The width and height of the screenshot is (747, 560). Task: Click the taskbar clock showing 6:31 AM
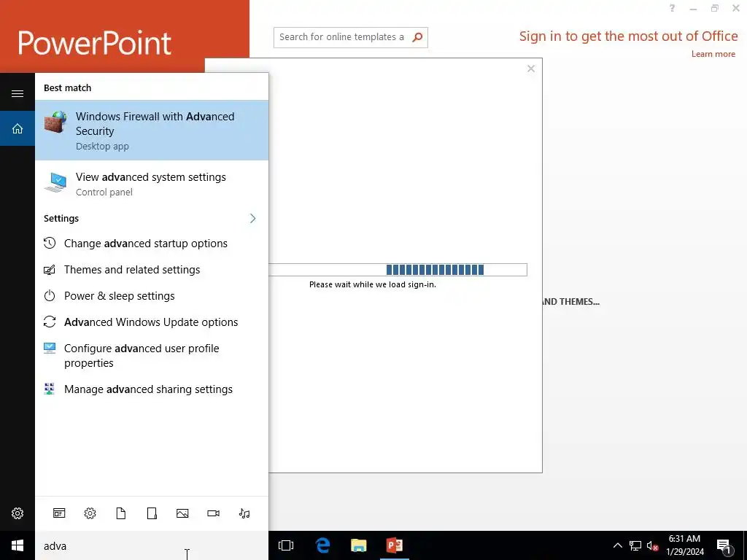click(x=684, y=545)
